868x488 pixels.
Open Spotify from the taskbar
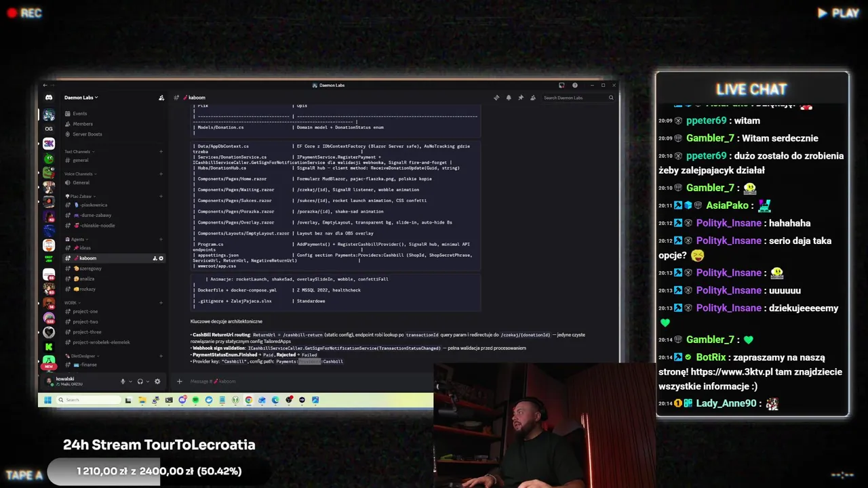[195, 400]
